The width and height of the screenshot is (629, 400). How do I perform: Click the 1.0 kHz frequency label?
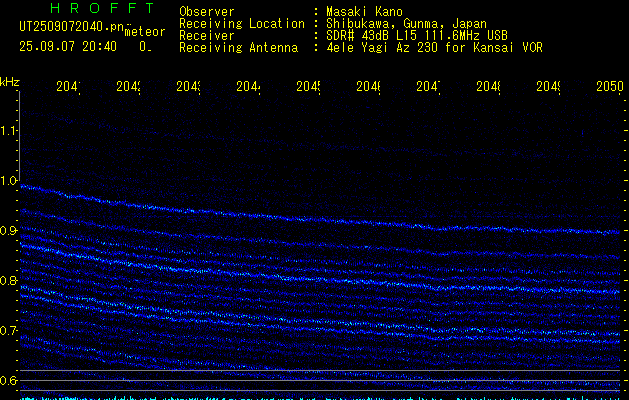click(x=9, y=181)
